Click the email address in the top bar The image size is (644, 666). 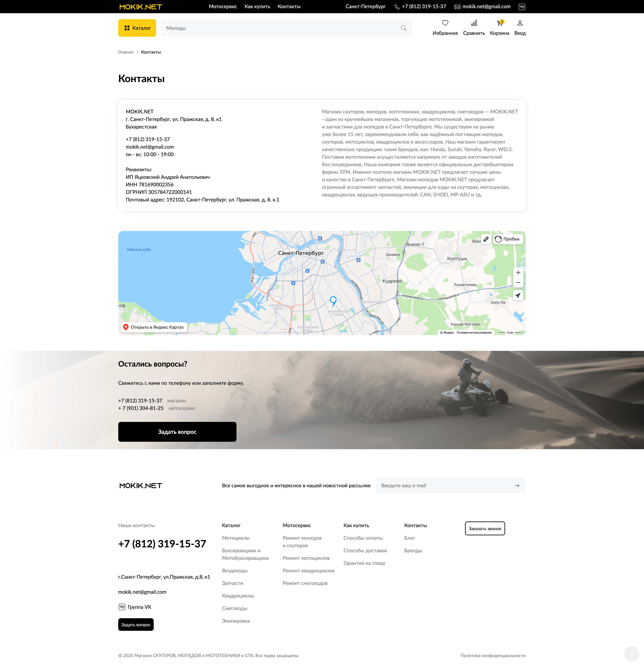pyautogui.click(x=486, y=6)
